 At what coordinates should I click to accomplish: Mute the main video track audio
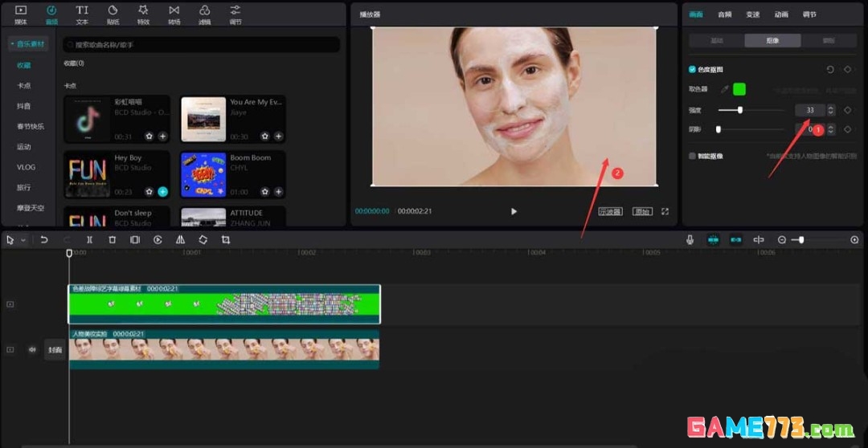click(x=32, y=350)
